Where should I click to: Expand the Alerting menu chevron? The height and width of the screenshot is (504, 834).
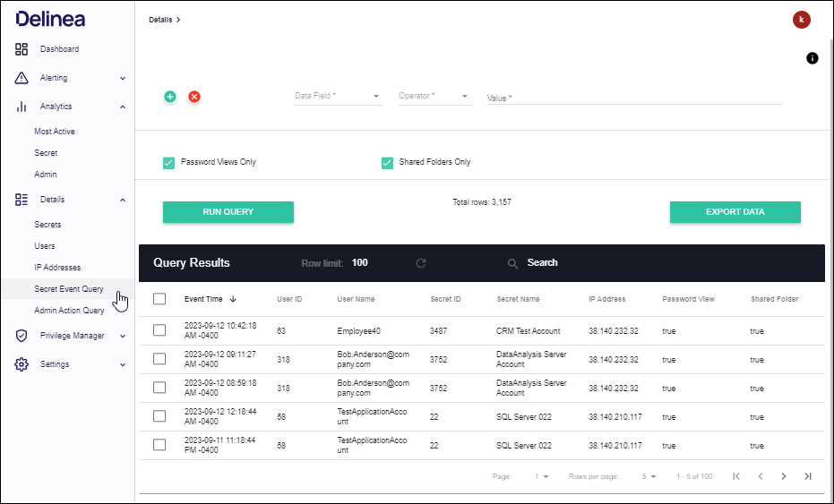123,78
